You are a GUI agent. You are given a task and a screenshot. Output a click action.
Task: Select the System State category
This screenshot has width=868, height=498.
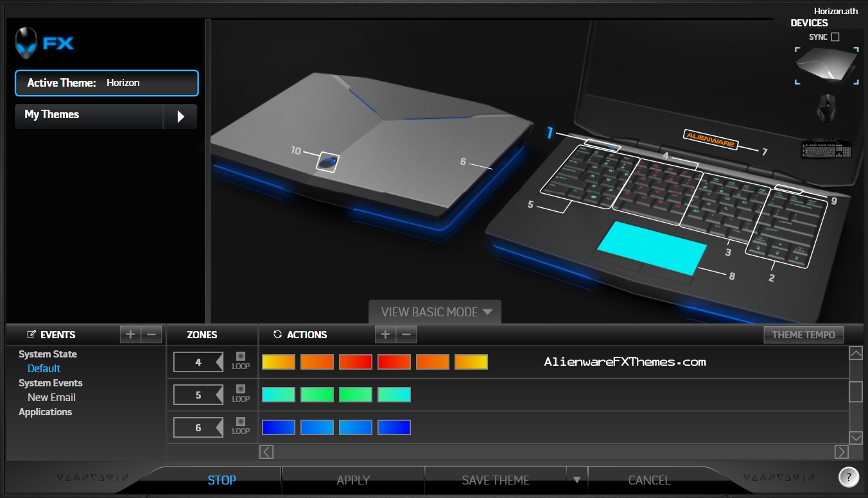pyautogui.click(x=48, y=354)
